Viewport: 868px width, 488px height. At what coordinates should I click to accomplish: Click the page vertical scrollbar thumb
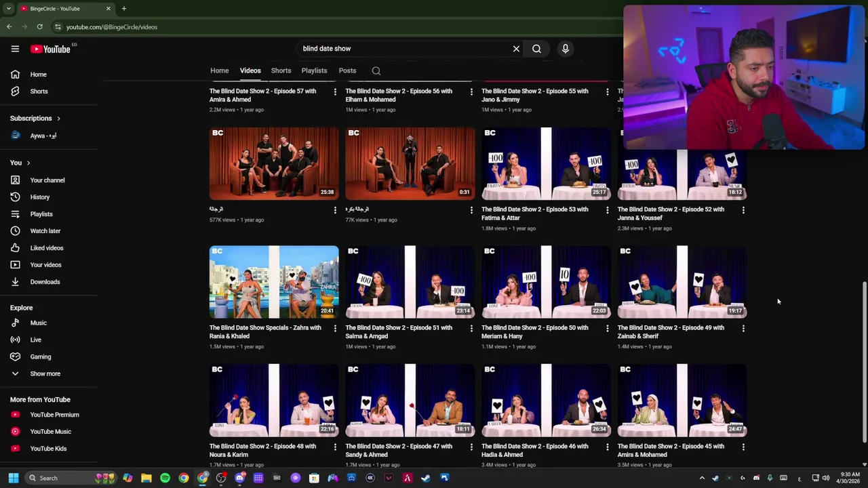click(864, 361)
